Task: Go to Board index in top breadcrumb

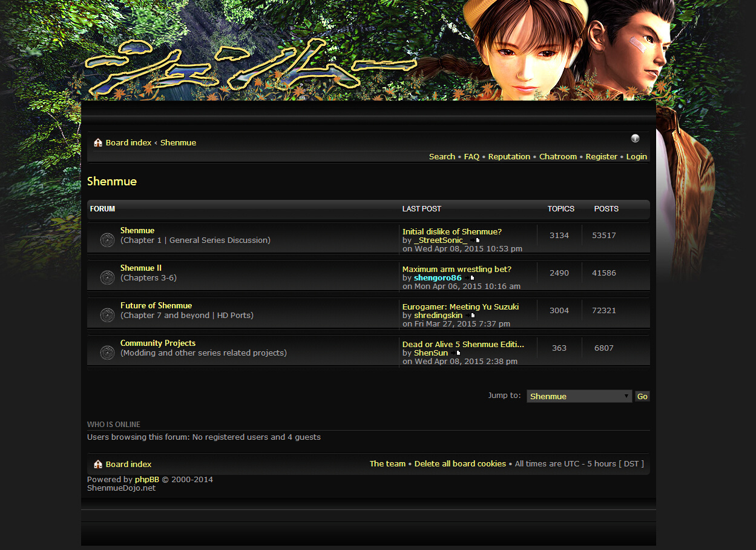Action: [128, 143]
